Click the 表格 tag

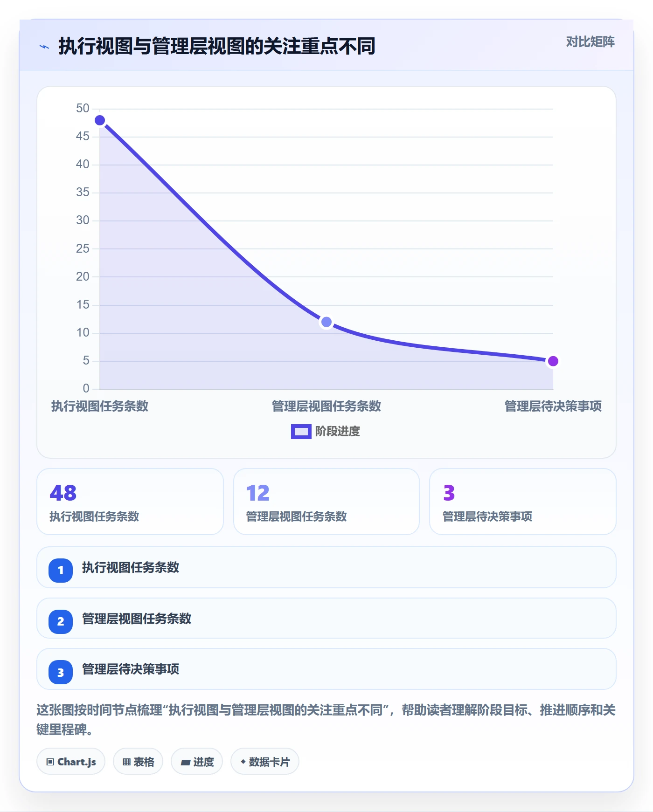tap(138, 762)
